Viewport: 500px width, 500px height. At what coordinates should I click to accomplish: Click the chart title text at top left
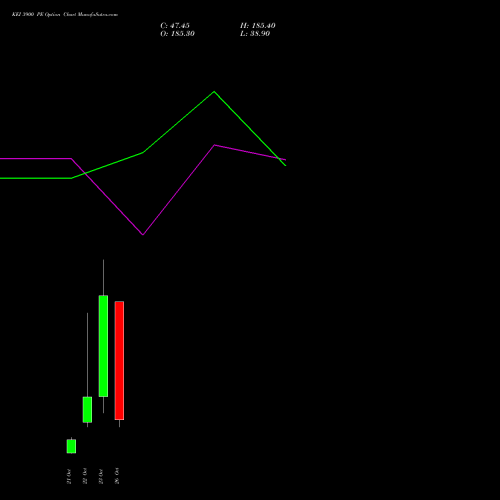[x=65, y=15]
